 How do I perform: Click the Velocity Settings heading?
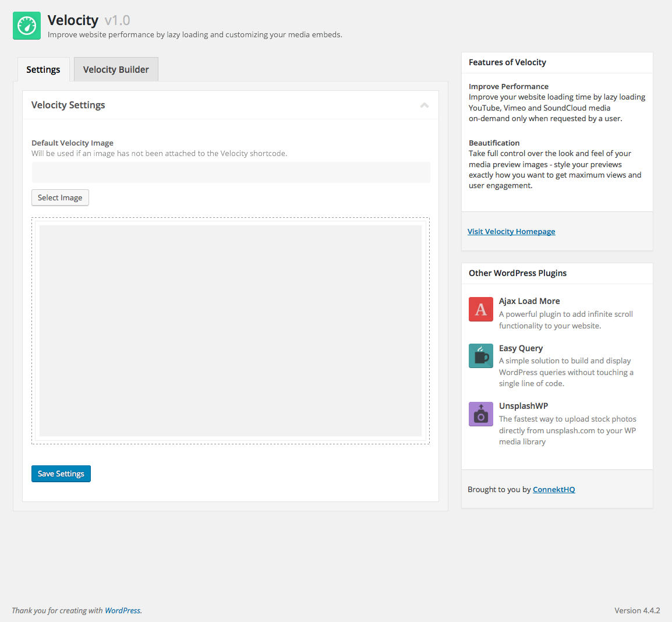point(68,105)
